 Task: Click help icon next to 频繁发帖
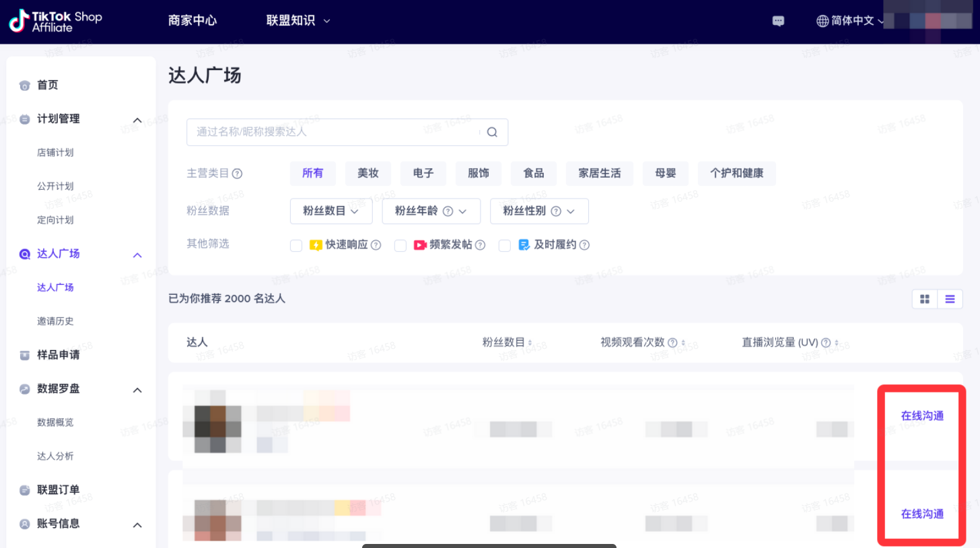pyautogui.click(x=480, y=245)
